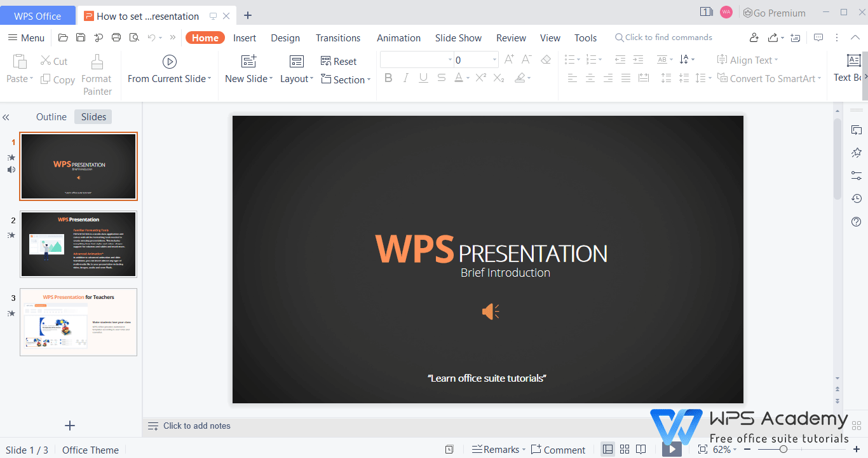Switch to Reading view in the status bar

[x=641, y=450]
